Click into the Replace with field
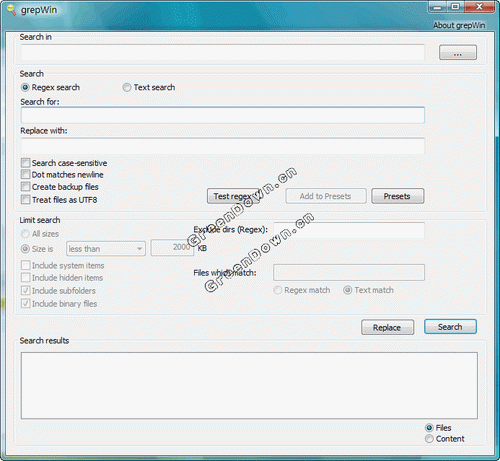Viewport: 500px width, 461px height. coord(223,146)
